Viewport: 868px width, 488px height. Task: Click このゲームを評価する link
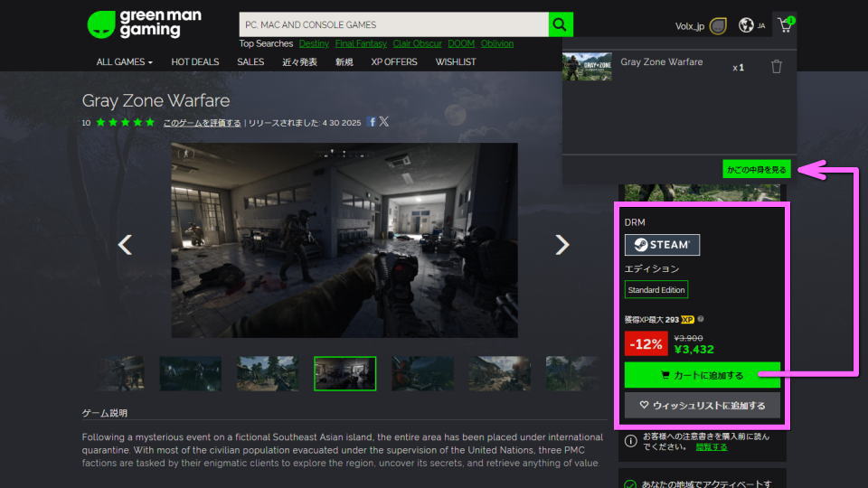(202, 123)
